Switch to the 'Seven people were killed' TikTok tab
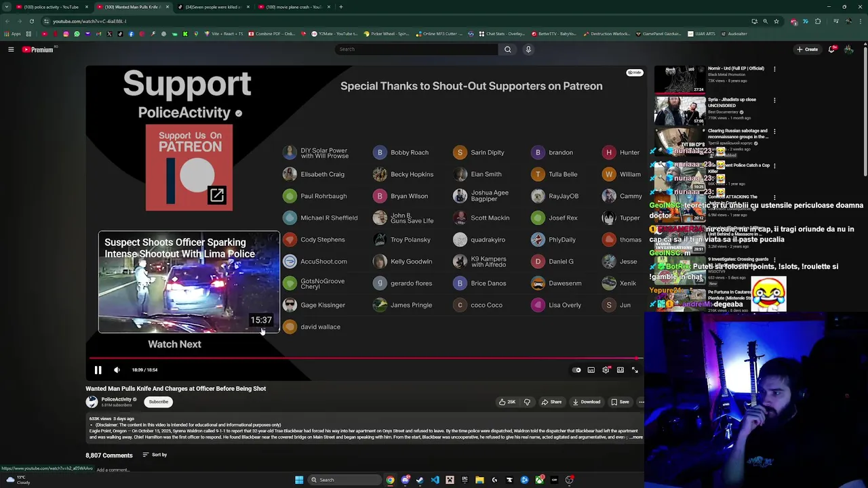Image resolution: width=868 pixels, height=488 pixels. 214,7
